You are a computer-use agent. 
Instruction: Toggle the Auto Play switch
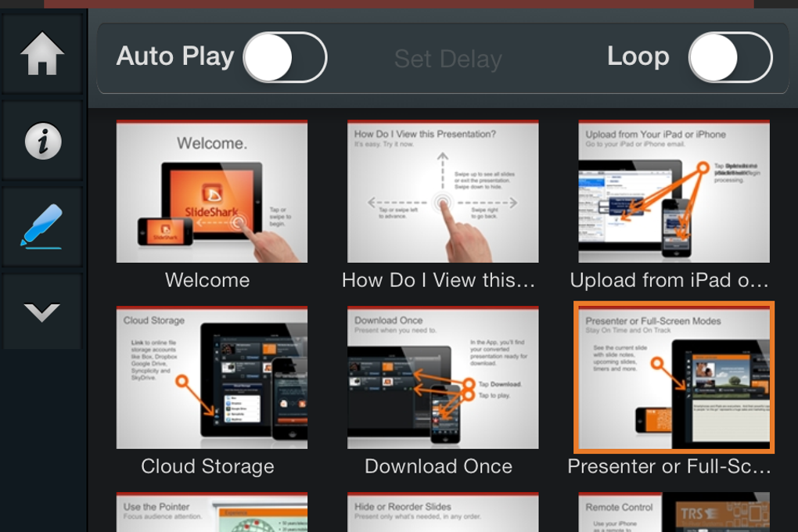click(285, 57)
